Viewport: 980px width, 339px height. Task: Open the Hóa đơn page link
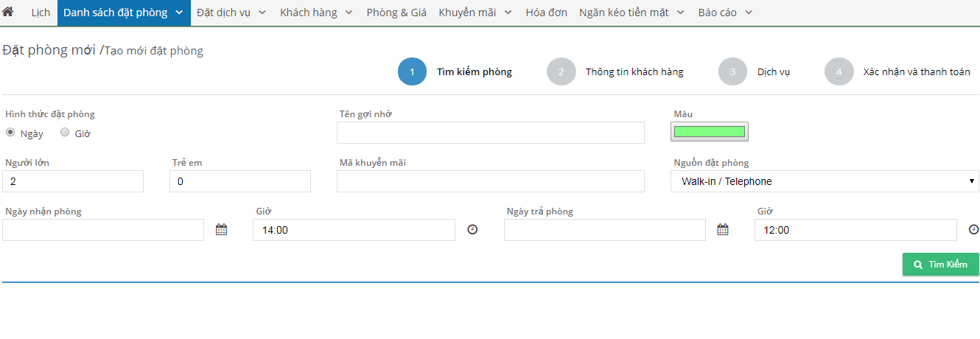click(546, 13)
